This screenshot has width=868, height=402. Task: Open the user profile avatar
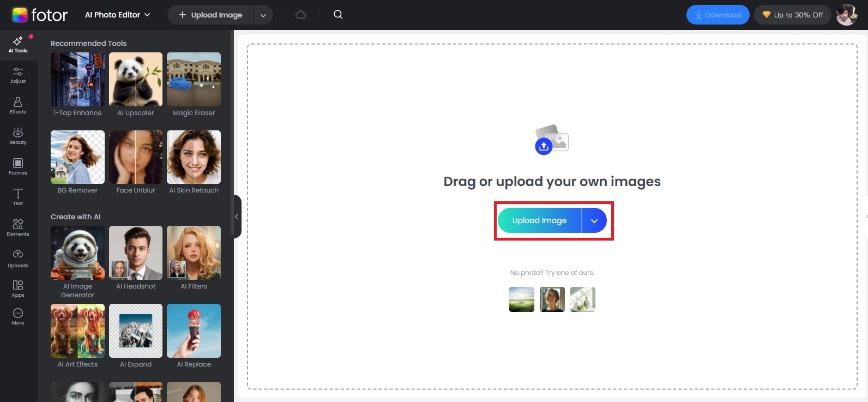click(x=847, y=15)
